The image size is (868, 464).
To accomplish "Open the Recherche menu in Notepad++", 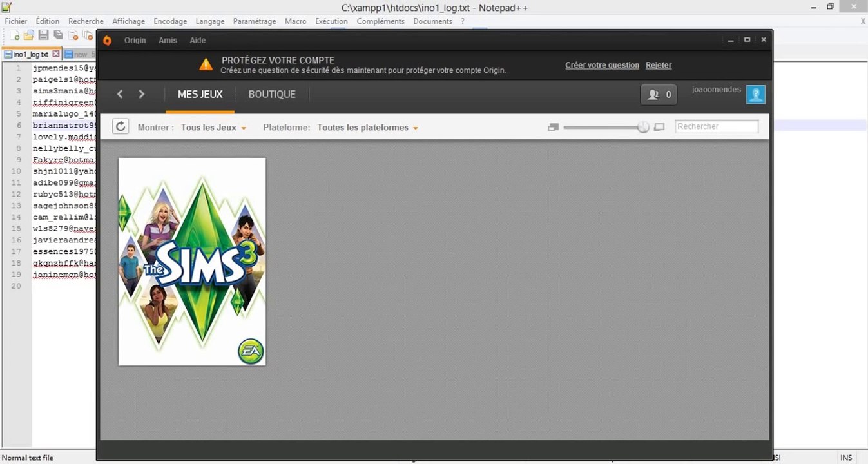I will point(86,21).
